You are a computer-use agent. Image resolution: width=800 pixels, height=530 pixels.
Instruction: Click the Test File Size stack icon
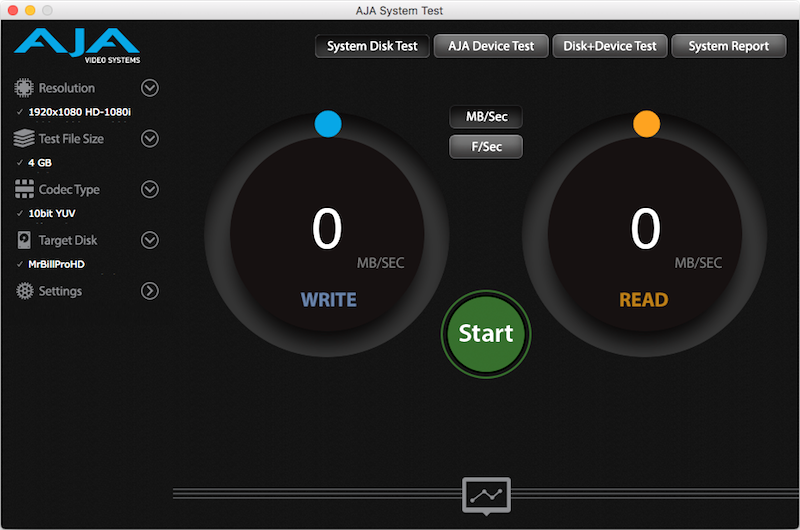pos(23,139)
